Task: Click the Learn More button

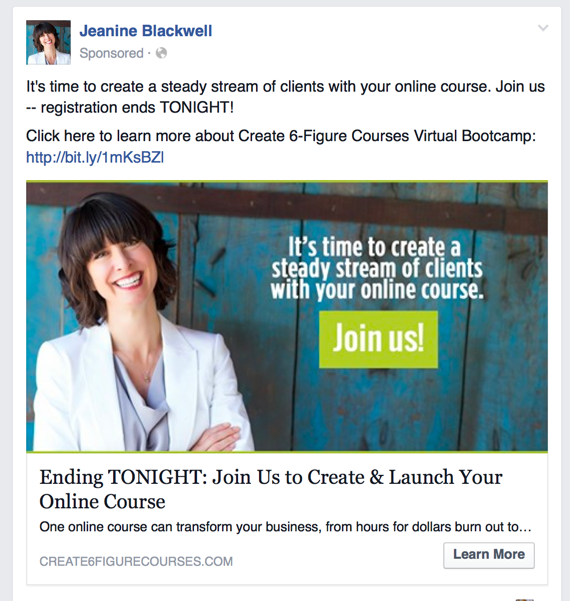Action: tap(489, 555)
